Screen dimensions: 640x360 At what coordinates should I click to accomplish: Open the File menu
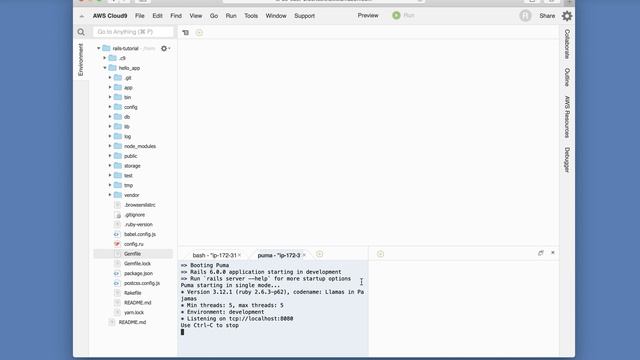click(140, 16)
